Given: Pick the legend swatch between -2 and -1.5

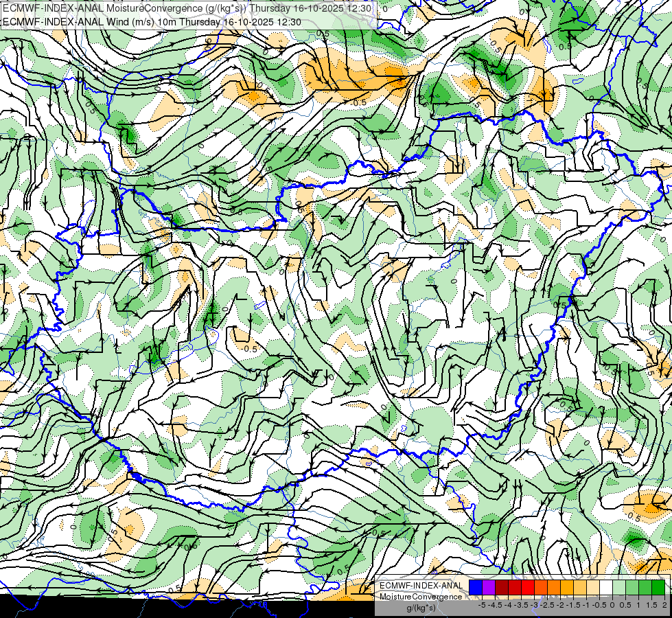Looking at the screenshot, I should pyautogui.click(x=566, y=587).
